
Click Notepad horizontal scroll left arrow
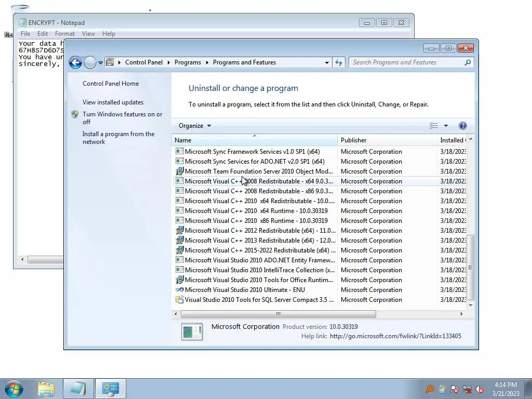(22, 260)
